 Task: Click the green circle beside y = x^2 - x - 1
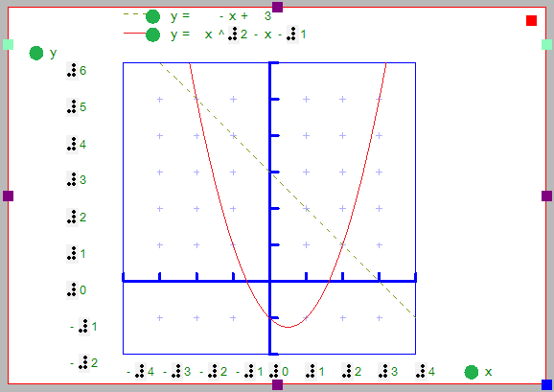tap(152, 35)
